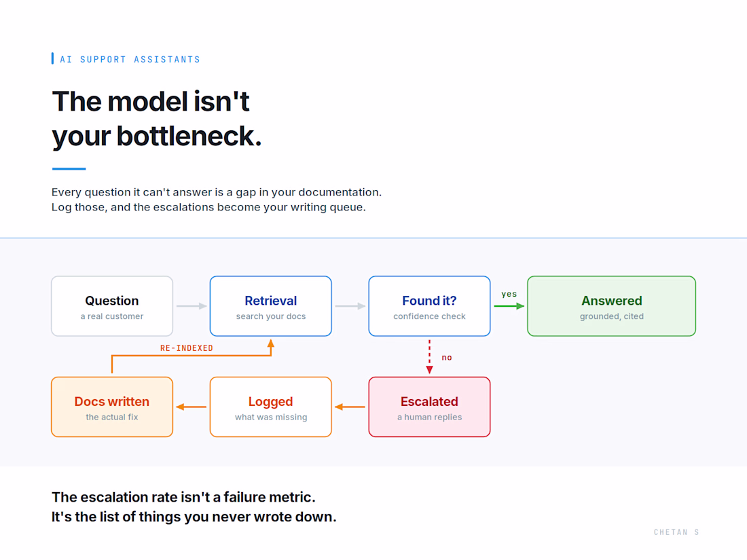Screen dimensions: 747x560
Task: Click the Question box in the flowchart
Action: pos(112,306)
